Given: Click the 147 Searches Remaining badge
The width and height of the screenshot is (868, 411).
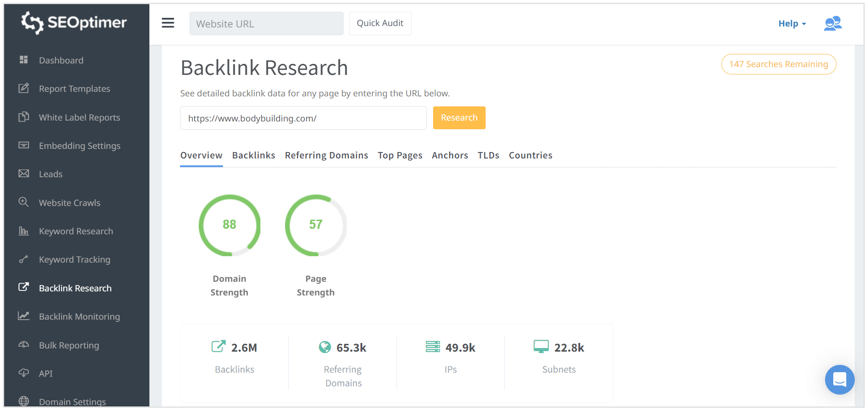Looking at the screenshot, I should pyautogui.click(x=778, y=64).
